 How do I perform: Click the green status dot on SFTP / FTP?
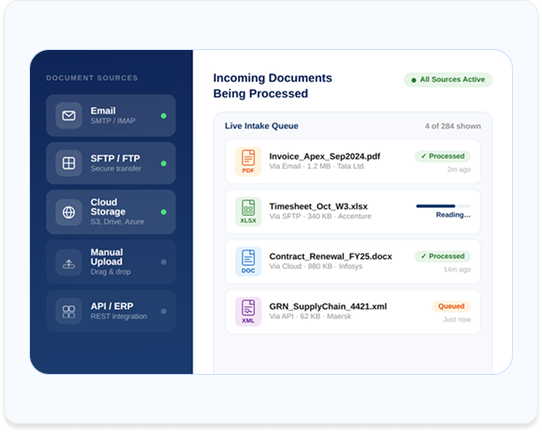pos(164,163)
